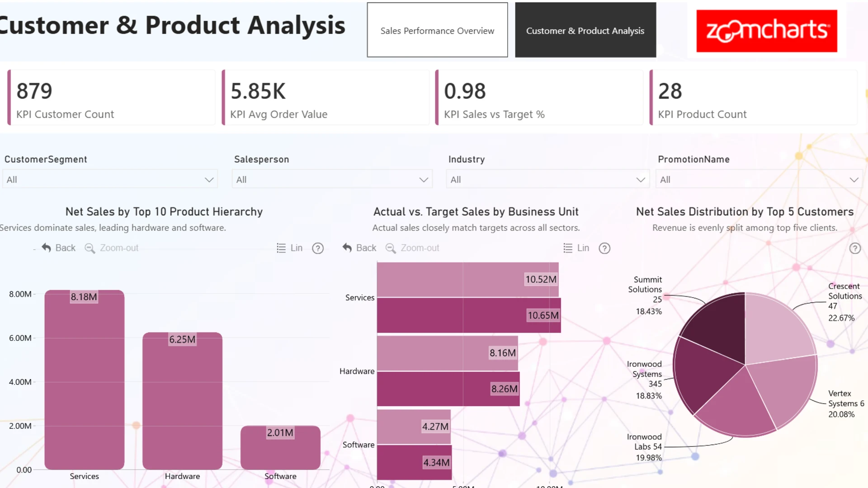
Task: Click Back arrow icon in Product Hierarchy chart
Action: [46, 248]
